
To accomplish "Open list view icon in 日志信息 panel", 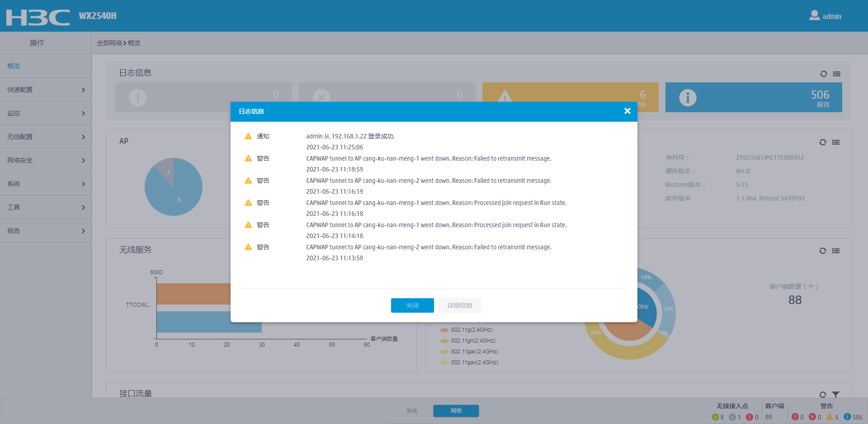I will (x=837, y=74).
